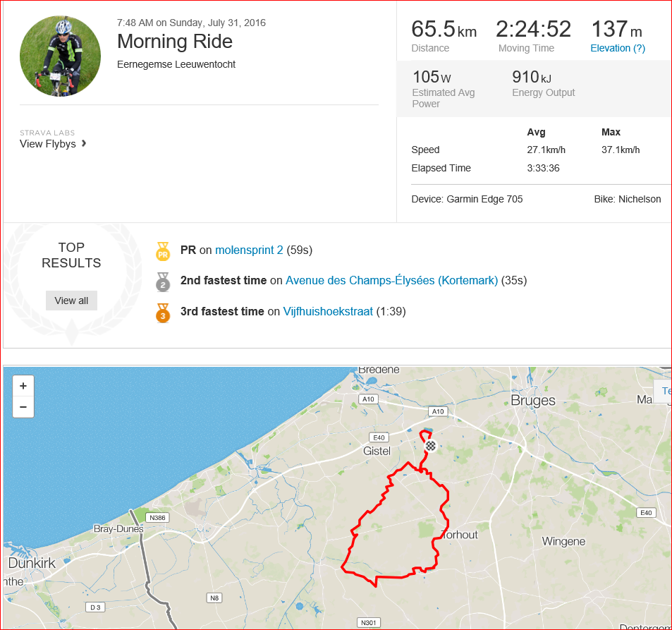Open Avenue des Champs-Élysées (Kortemark) segment
672x630 pixels.
click(x=392, y=281)
